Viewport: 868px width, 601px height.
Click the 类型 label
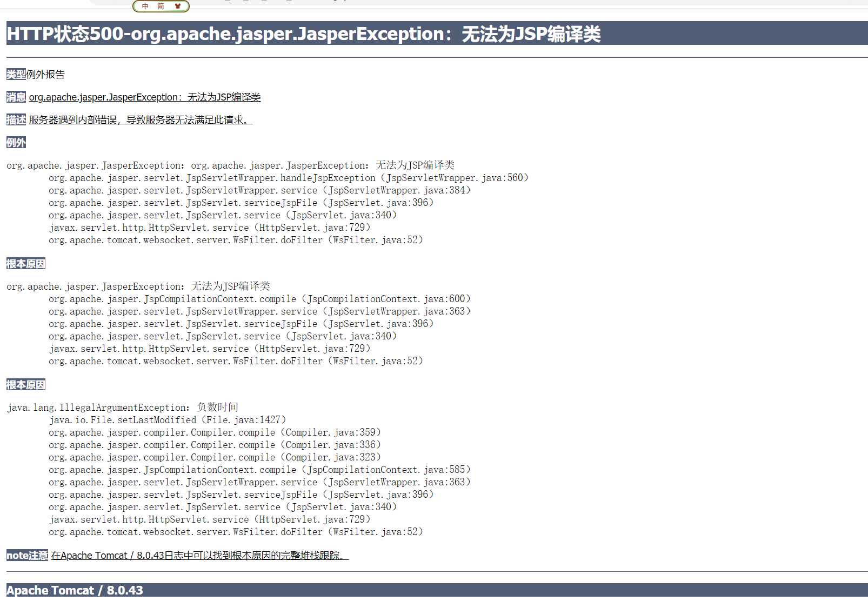coord(16,75)
